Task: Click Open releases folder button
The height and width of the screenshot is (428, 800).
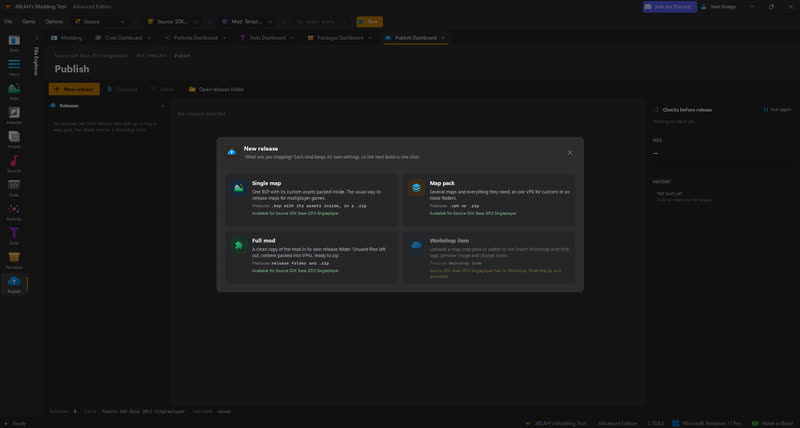Action: pos(216,89)
